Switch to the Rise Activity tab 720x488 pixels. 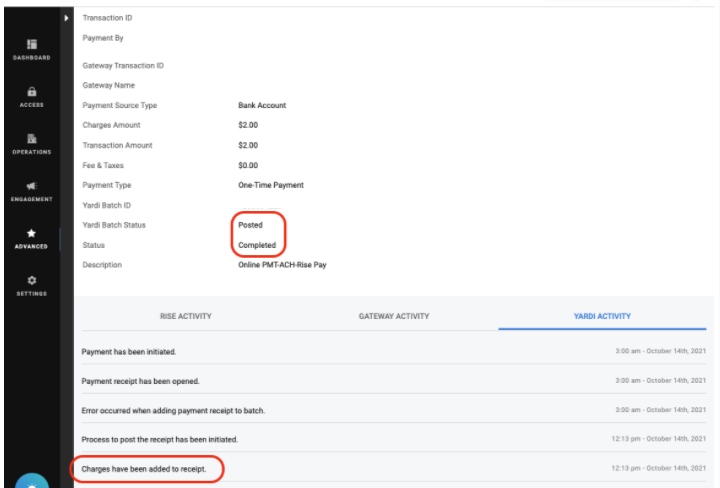pos(186,316)
